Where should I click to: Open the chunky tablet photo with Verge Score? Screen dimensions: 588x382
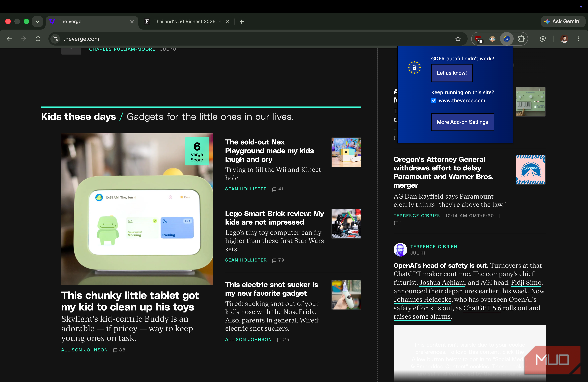pyautogui.click(x=137, y=209)
